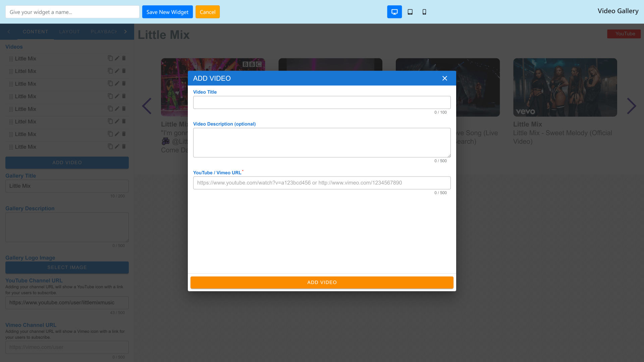
Task: Switch to the PLAYBACK tab
Action: coord(104,32)
